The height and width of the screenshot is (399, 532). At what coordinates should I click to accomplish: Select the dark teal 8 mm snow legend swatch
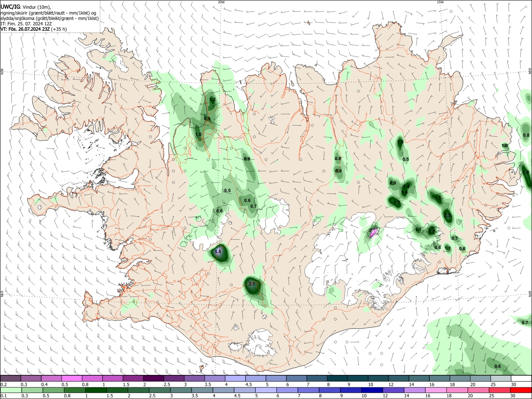pos(337,379)
